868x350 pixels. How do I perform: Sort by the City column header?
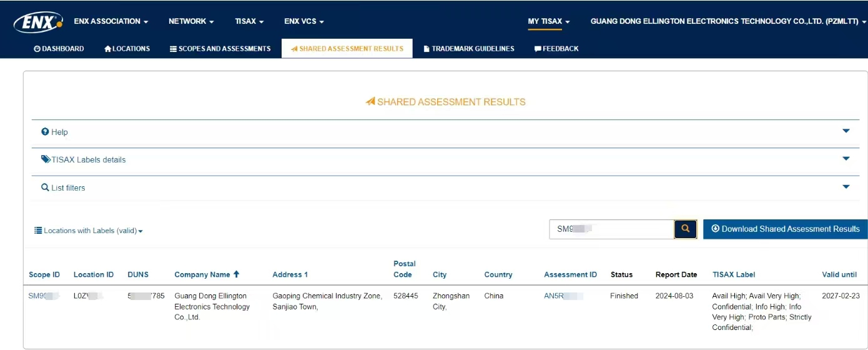click(440, 274)
